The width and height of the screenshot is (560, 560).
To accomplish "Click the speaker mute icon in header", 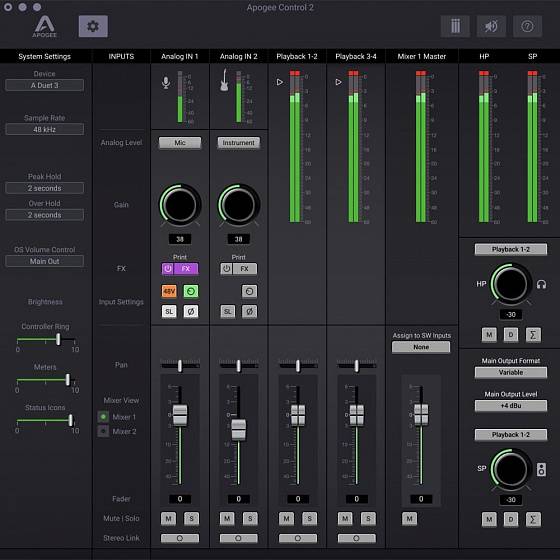I will pos(491,26).
